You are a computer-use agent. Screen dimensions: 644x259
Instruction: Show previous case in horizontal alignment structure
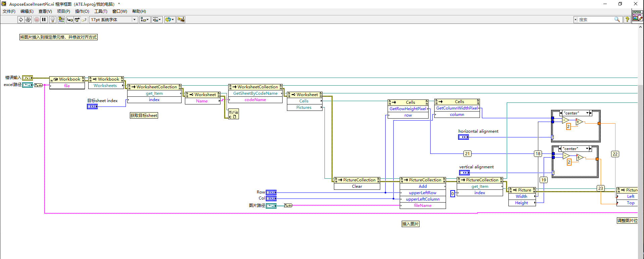click(x=561, y=113)
